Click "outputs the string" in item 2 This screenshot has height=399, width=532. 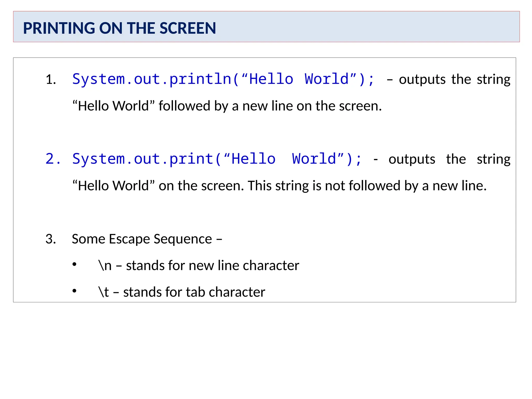click(x=449, y=159)
